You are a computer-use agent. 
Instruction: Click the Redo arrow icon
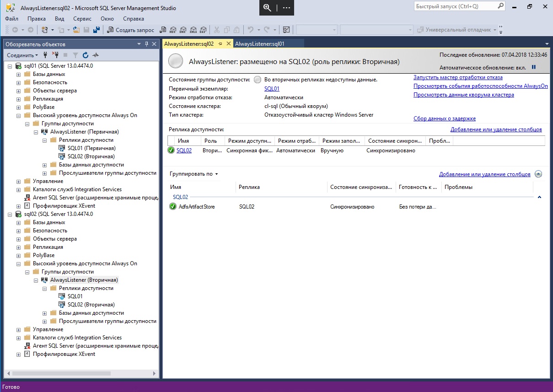(x=267, y=30)
